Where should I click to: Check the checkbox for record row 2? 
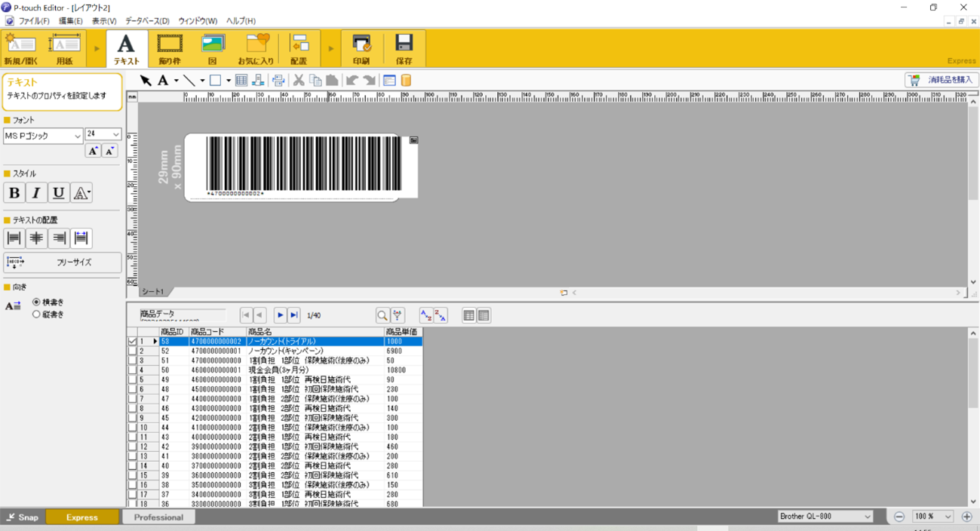click(133, 351)
